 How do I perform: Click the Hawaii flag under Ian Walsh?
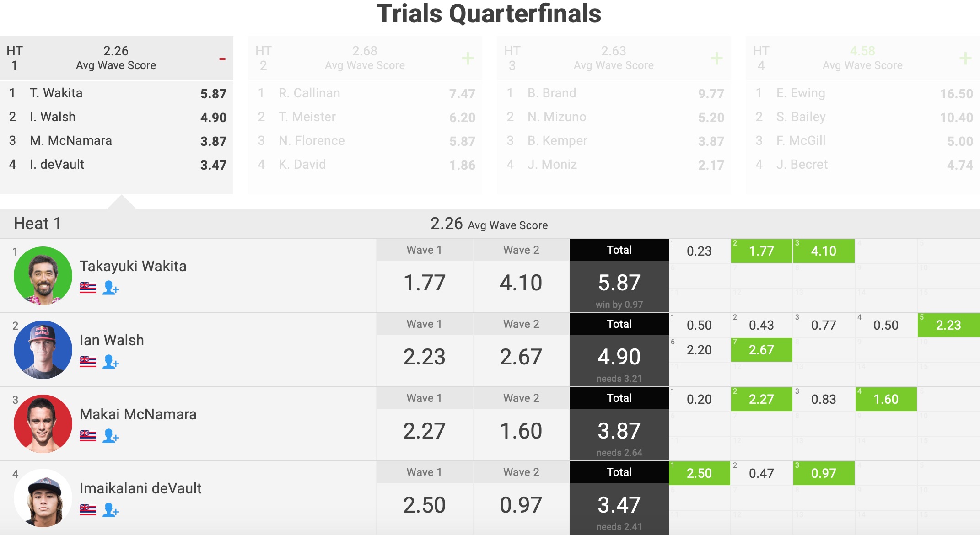point(88,362)
